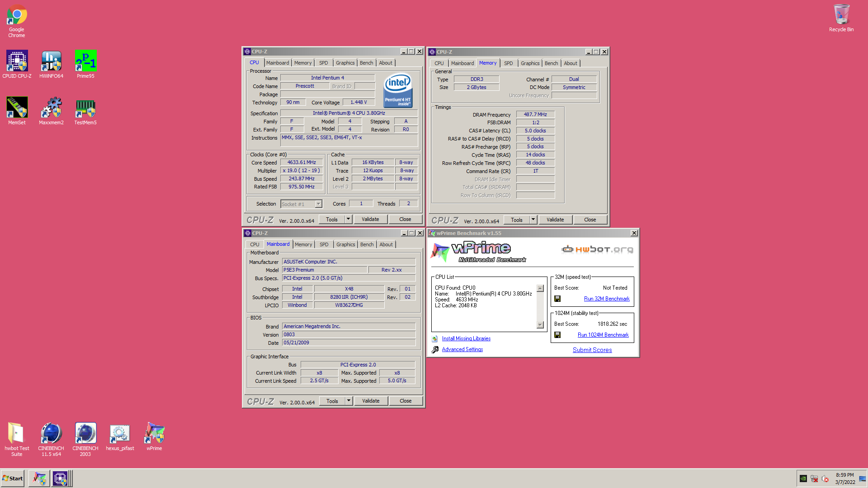This screenshot has width=868, height=488.
Task: Click network tray icon
Action: point(814,479)
